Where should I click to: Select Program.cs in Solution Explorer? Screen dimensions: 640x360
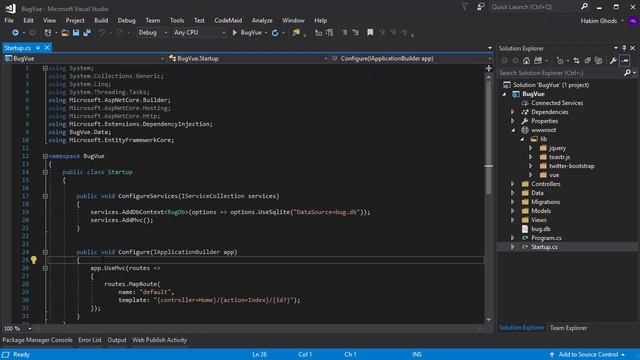click(x=546, y=238)
